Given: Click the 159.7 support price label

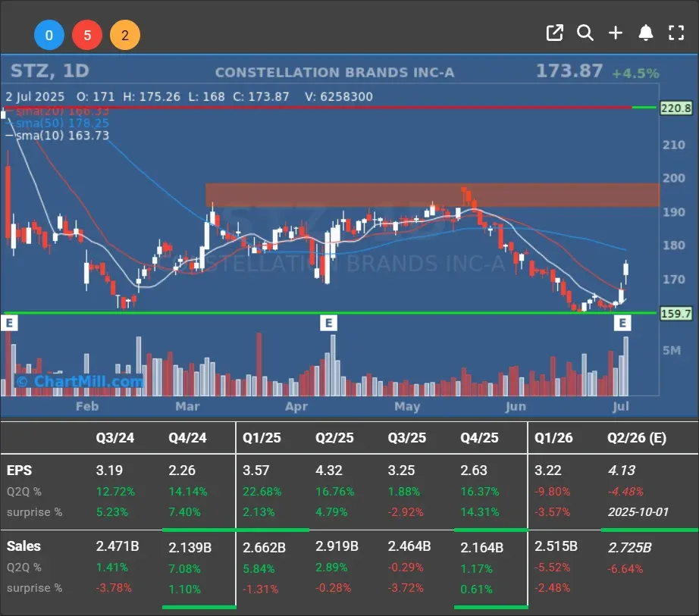Looking at the screenshot, I should [675, 314].
